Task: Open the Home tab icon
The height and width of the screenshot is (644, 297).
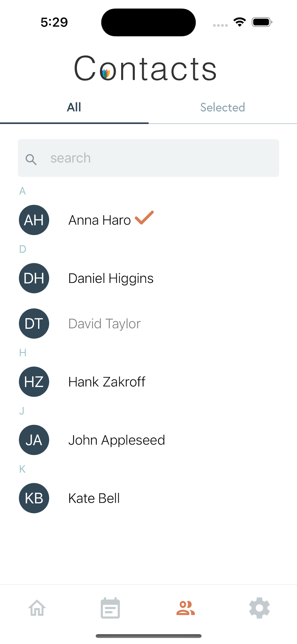Action: (x=37, y=608)
